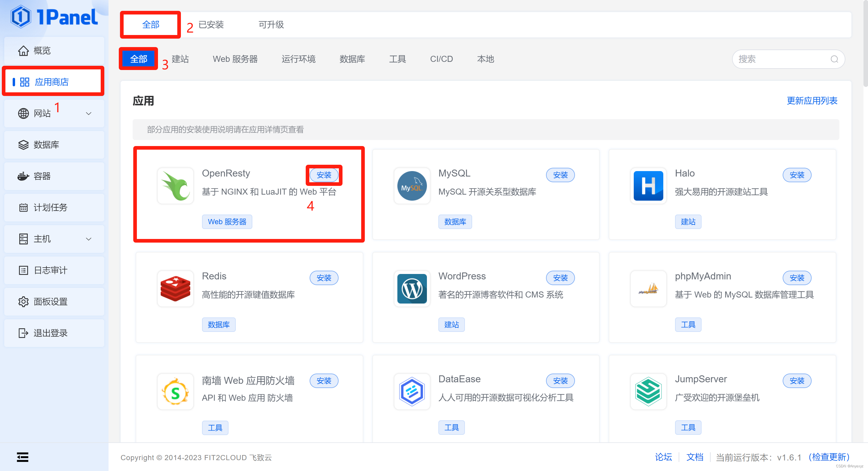
Task: Filter apps by 建站 category
Action: click(180, 59)
